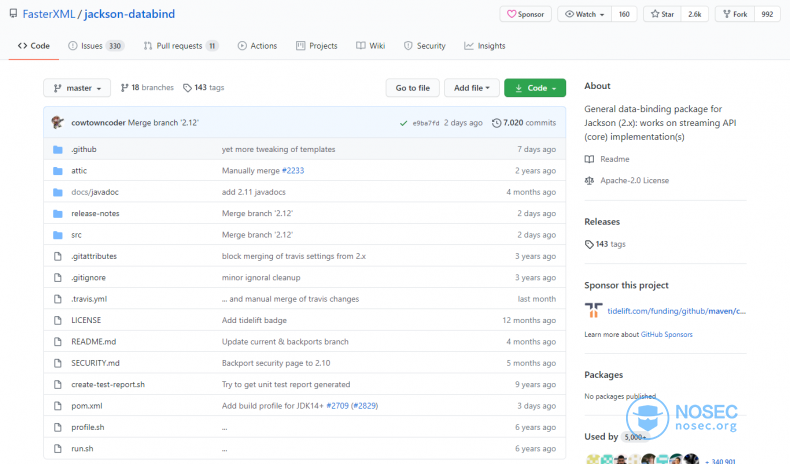The height and width of the screenshot is (464, 790).
Task: Open the 143 tags link near branches
Action: (204, 88)
